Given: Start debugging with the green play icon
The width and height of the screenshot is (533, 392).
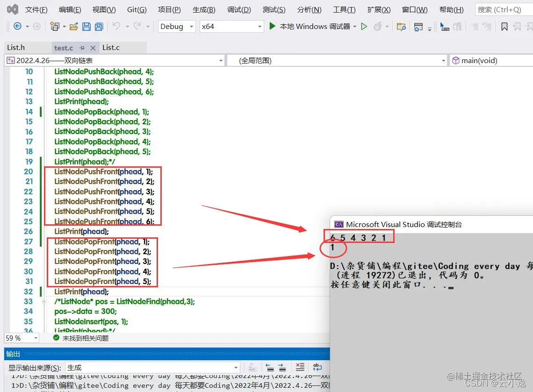Looking at the screenshot, I should 272,26.
